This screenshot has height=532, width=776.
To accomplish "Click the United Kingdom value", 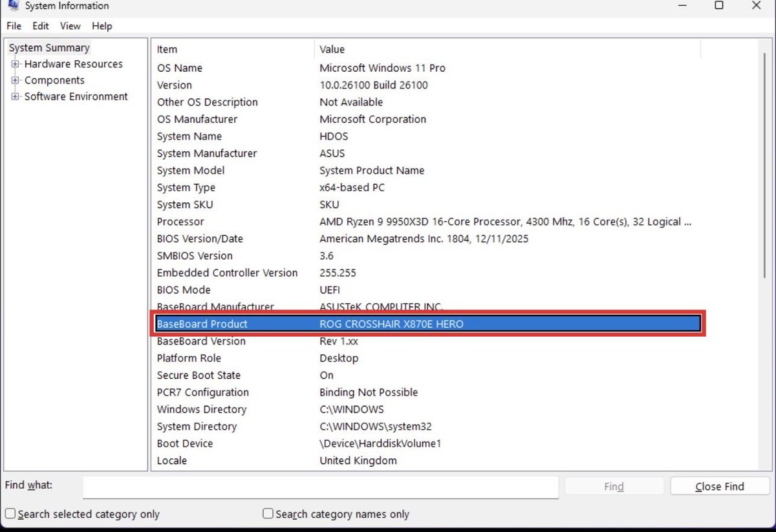I will 358,460.
